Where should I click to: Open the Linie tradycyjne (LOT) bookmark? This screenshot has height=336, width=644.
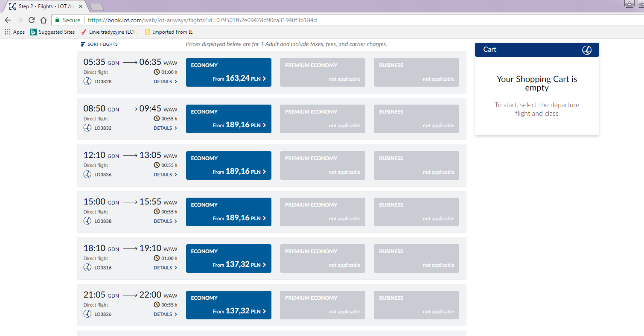pos(109,32)
